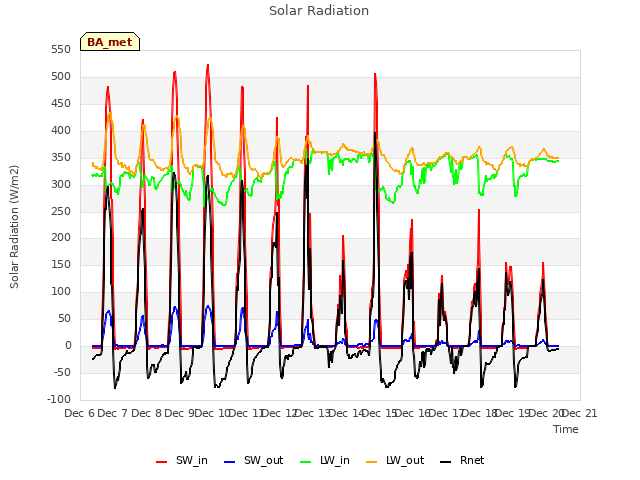The width and height of the screenshot is (640, 480).
Task: Select the LW_in legend entry
Action: pos(325,460)
